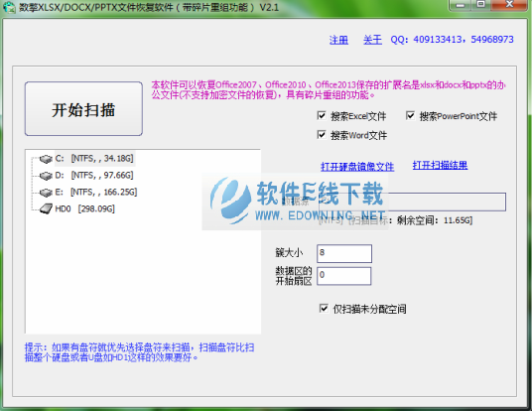532x411 pixels.
Task: Select the HD0 hard disk icon
Action: [46, 208]
